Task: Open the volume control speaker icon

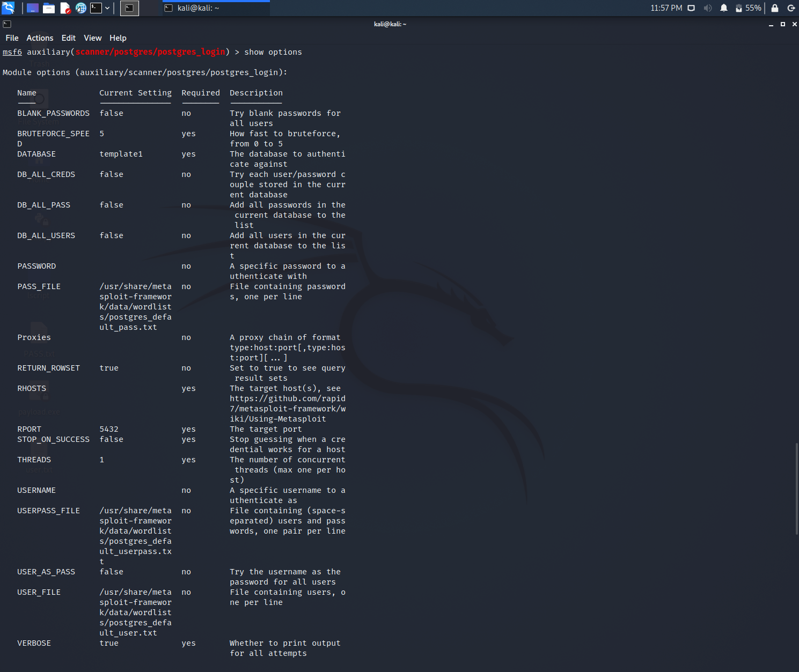Action: (708, 8)
